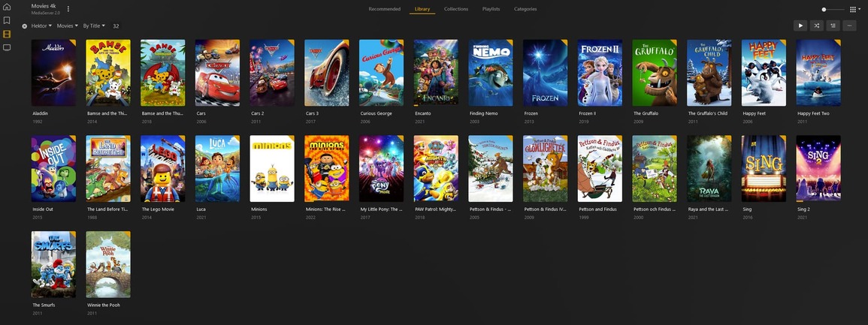Open the Categories tab
868x325 pixels.
click(525, 9)
